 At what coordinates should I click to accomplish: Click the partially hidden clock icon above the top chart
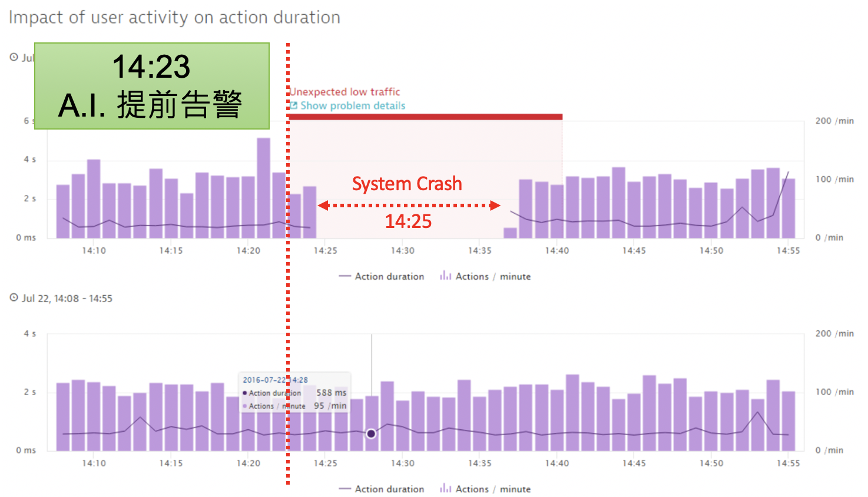[14, 57]
